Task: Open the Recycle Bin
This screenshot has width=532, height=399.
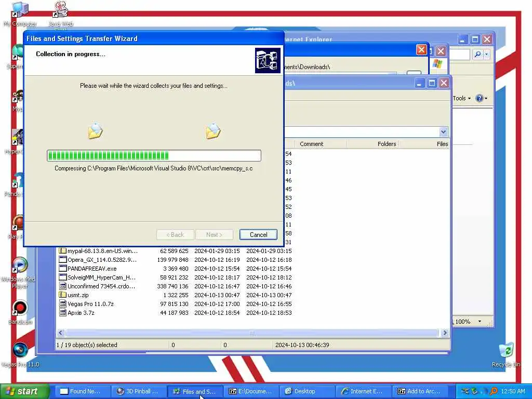Action: click(x=506, y=354)
